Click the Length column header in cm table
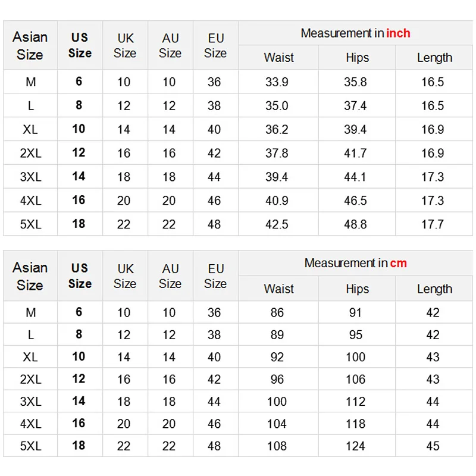 click(x=434, y=289)
